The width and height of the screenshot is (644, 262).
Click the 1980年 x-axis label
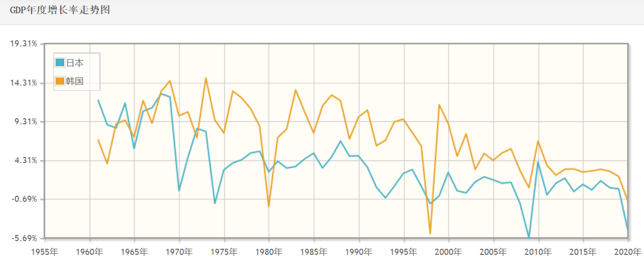click(x=269, y=251)
